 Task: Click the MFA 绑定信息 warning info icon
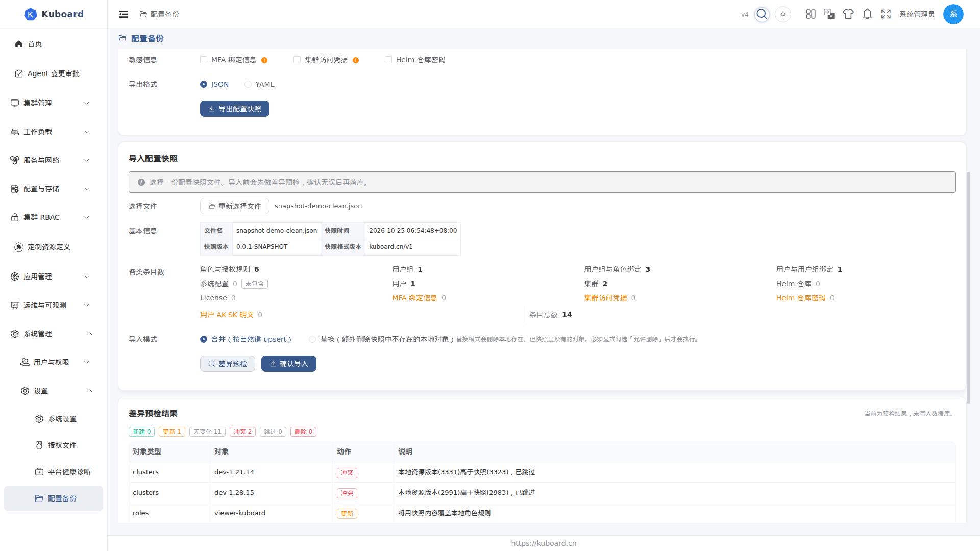[x=264, y=60]
